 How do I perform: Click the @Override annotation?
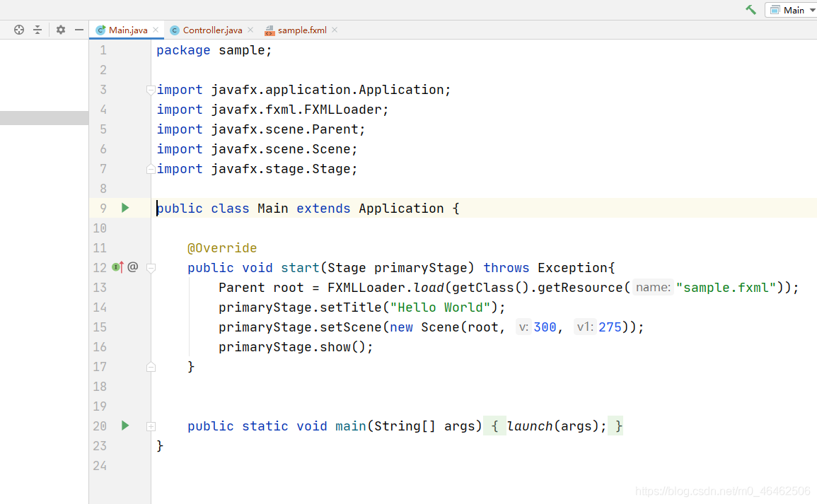tap(221, 248)
